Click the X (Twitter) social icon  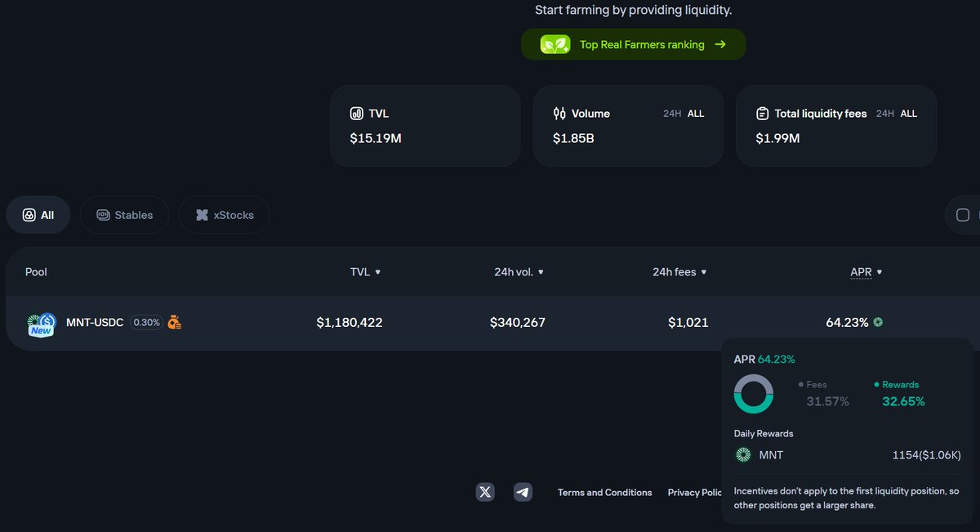tap(485, 492)
